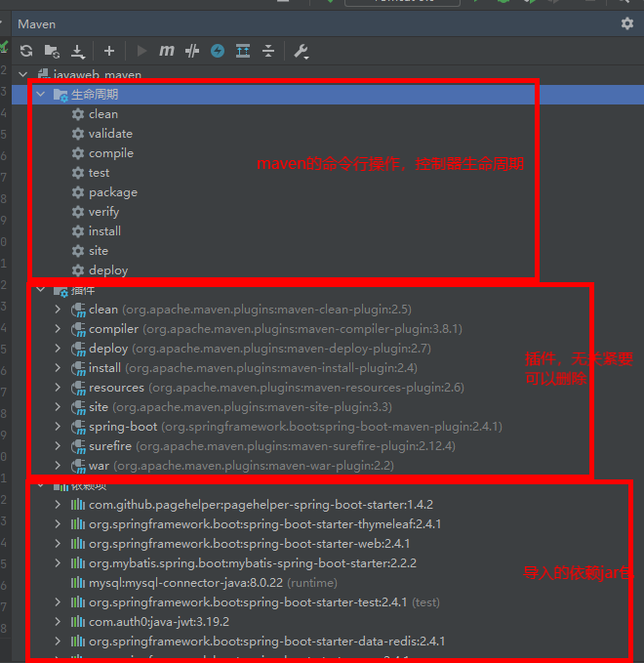Screen dimensions: 644x663
Task: Click gear icon beside install goal
Action: (78, 231)
